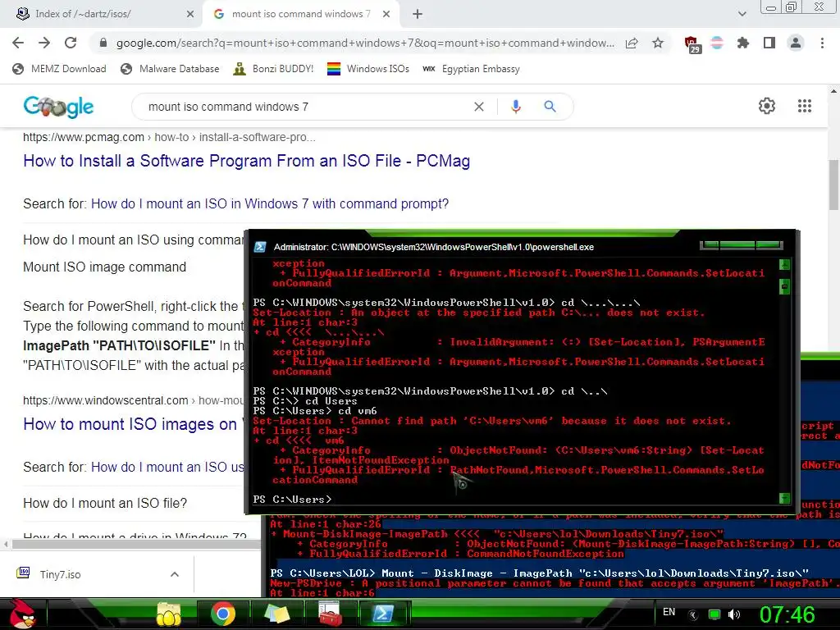Expand 'Mount ISO image command' question

point(104,267)
